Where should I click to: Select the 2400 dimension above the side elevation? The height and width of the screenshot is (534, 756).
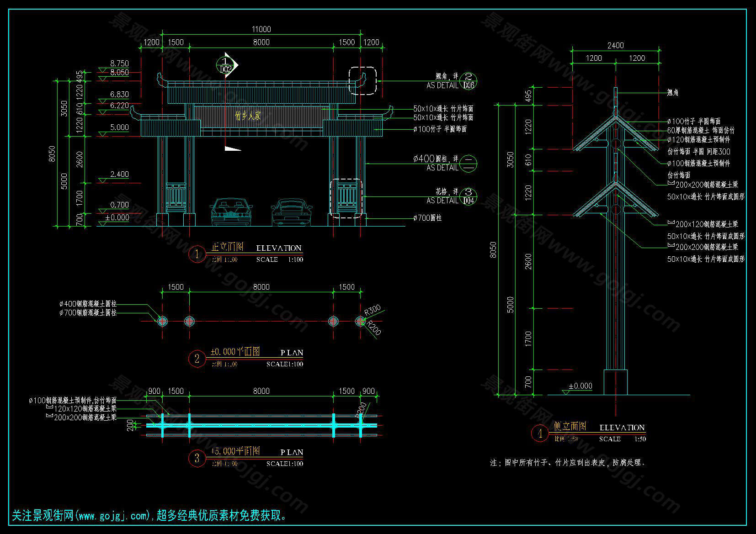point(615,45)
